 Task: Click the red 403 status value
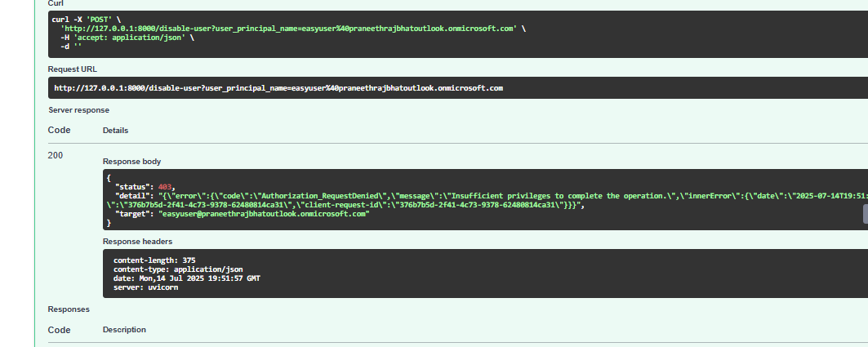[166, 186]
